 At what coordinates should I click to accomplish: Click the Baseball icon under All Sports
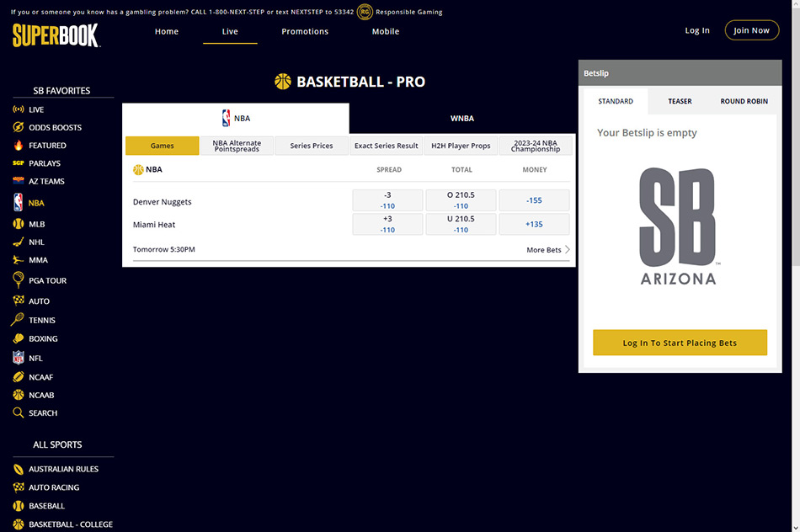point(19,505)
